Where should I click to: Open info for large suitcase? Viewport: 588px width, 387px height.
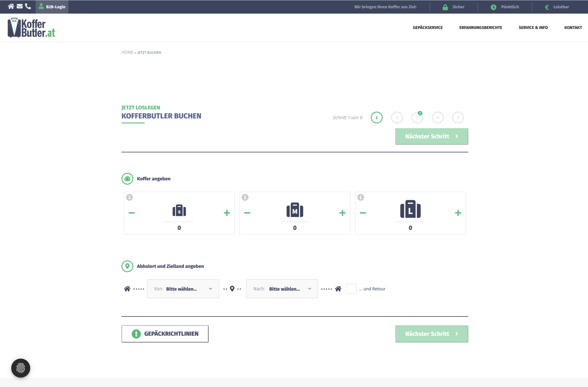(x=361, y=197)
